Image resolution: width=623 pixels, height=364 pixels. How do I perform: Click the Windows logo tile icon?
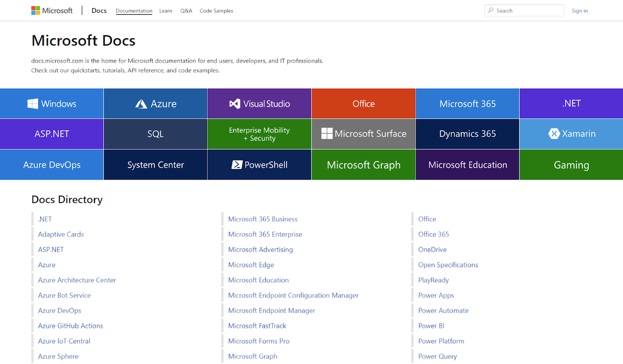tap(33, 104)
